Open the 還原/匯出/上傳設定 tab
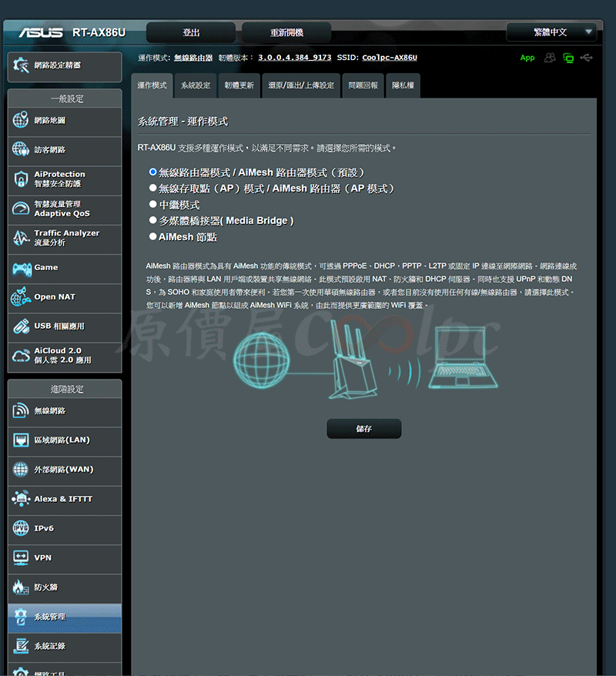 [301, 85]
